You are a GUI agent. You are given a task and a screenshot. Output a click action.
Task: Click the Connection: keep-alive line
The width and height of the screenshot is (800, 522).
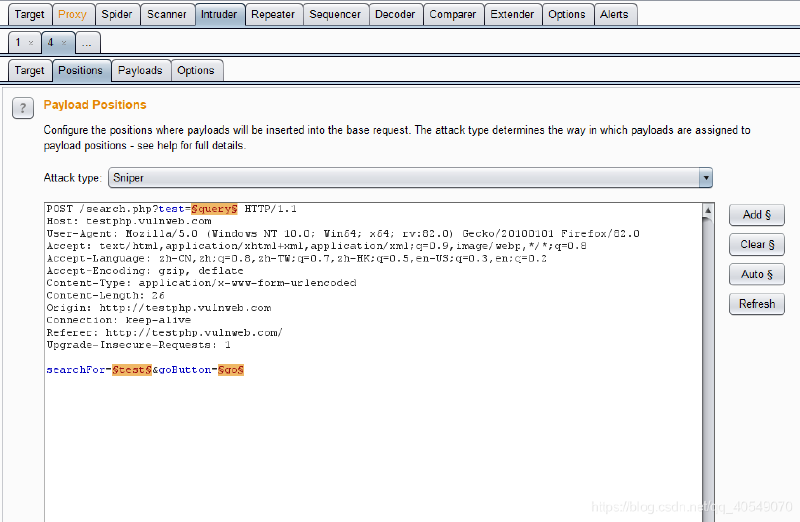pyautogui.click(x=118, y=320)
